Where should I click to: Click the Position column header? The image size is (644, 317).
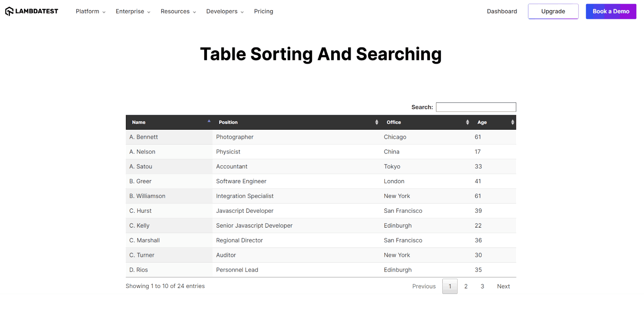(296, 122)
